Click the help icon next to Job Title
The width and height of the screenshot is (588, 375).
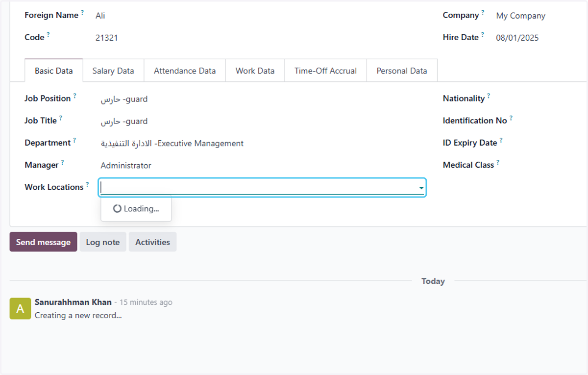click(61, 118)
